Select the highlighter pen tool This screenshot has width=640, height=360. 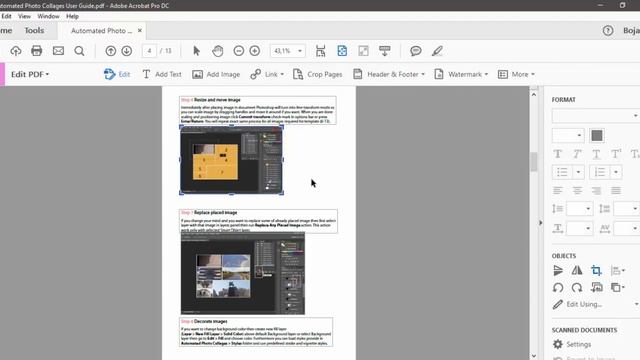click(437, 51)
